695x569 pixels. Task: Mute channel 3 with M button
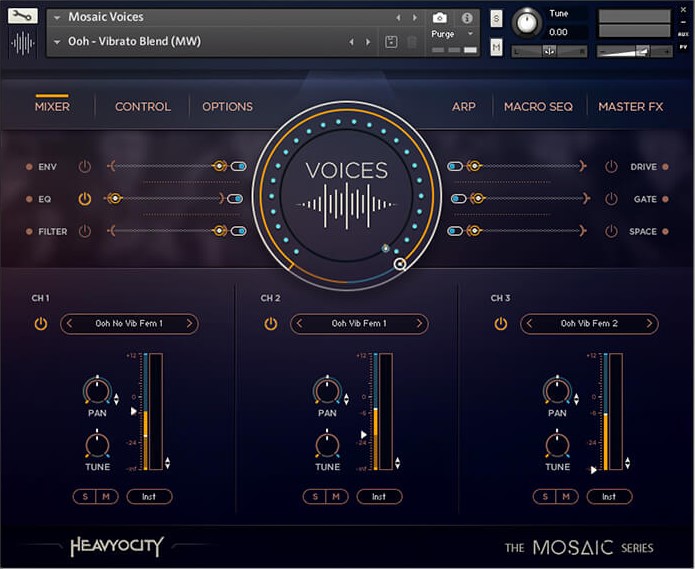coord(566,497)
